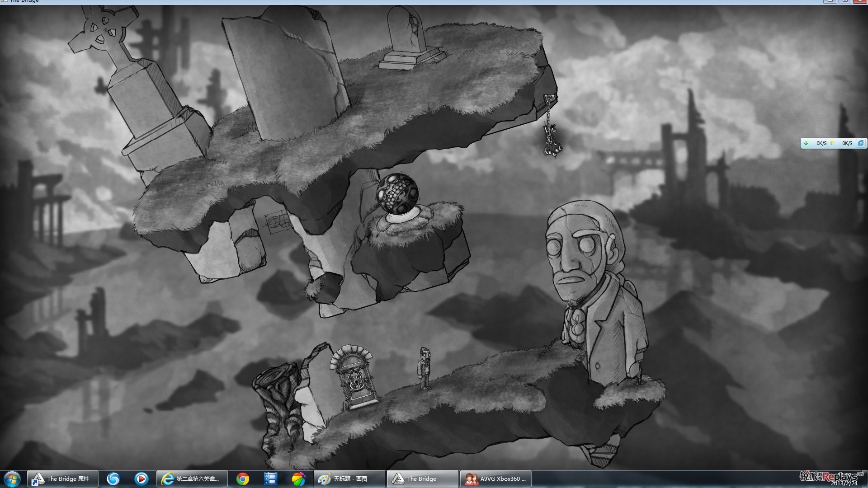Open the media player taskbar icon
The height and width of the screenshot is (488, 868).
(x=142, y=479)
